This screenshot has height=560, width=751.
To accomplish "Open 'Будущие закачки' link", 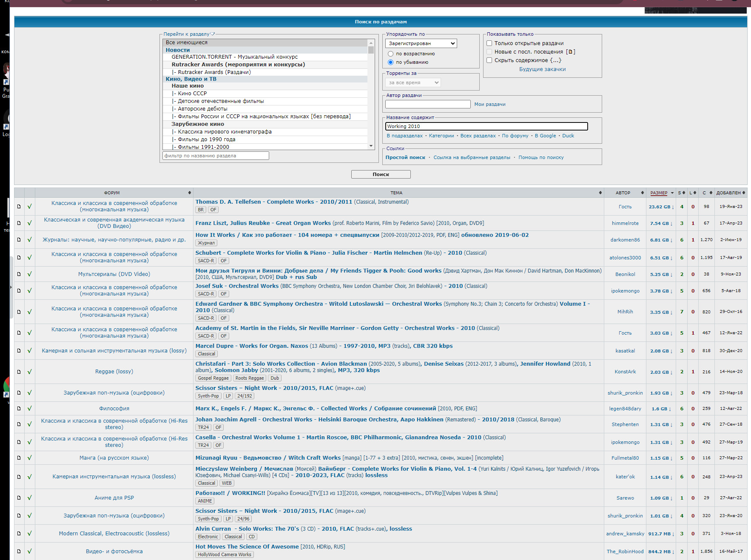I will click(542, 69).
